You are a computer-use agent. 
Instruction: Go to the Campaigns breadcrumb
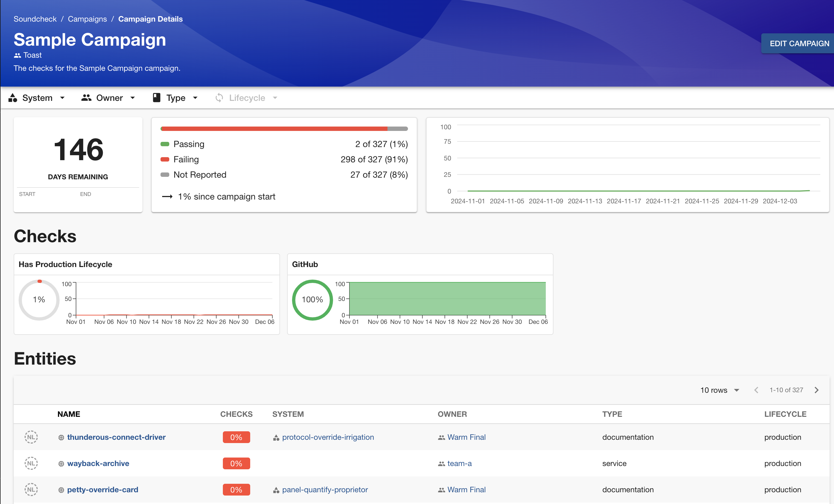coord(87,19)
